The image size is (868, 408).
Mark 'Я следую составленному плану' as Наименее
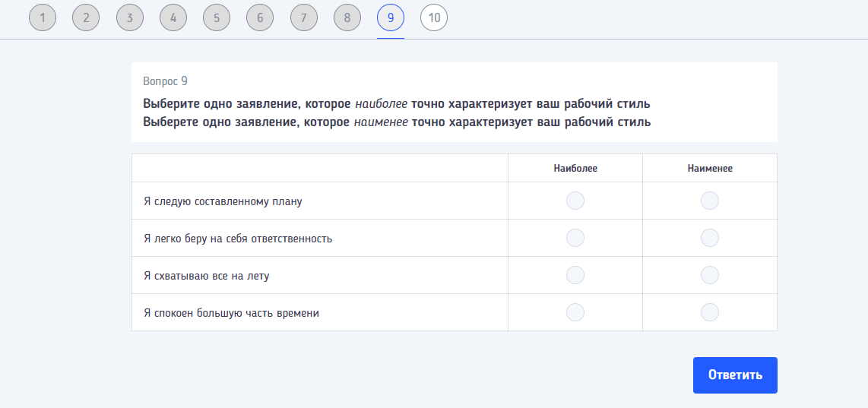pos(709,201)
